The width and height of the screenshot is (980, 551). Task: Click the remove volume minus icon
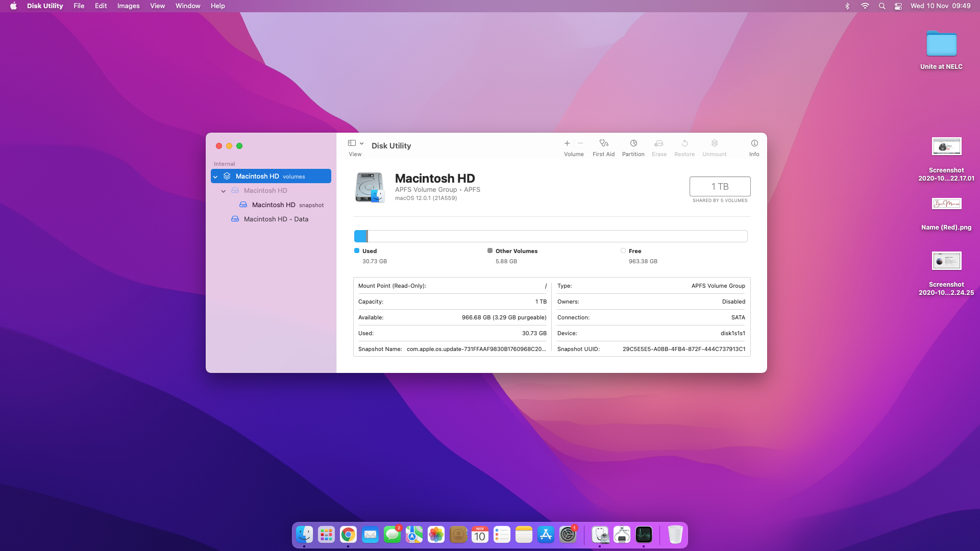(x=580, y=143)
